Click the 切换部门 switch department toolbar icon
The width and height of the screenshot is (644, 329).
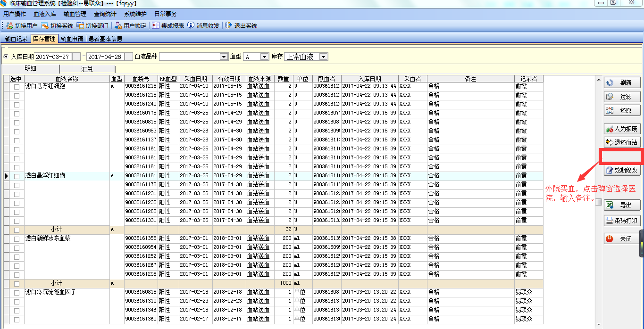80,26
